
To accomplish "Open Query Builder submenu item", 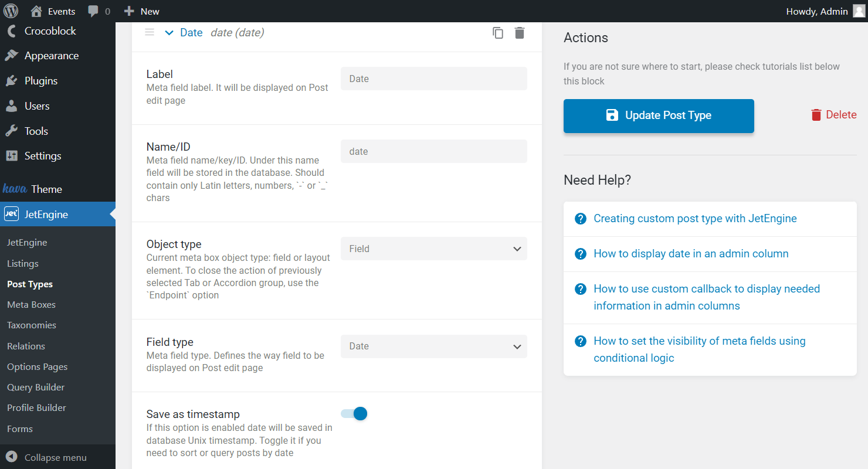I will [36, 388].
